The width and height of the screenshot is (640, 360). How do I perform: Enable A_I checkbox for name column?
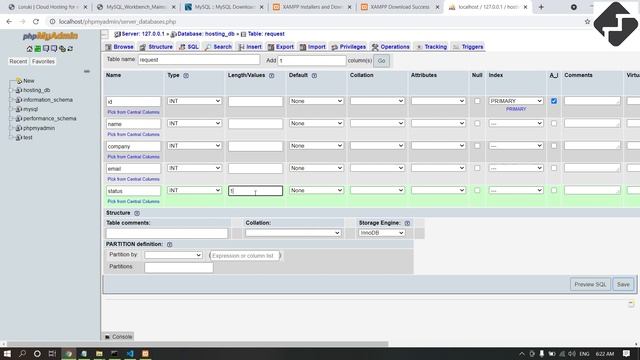554,123
